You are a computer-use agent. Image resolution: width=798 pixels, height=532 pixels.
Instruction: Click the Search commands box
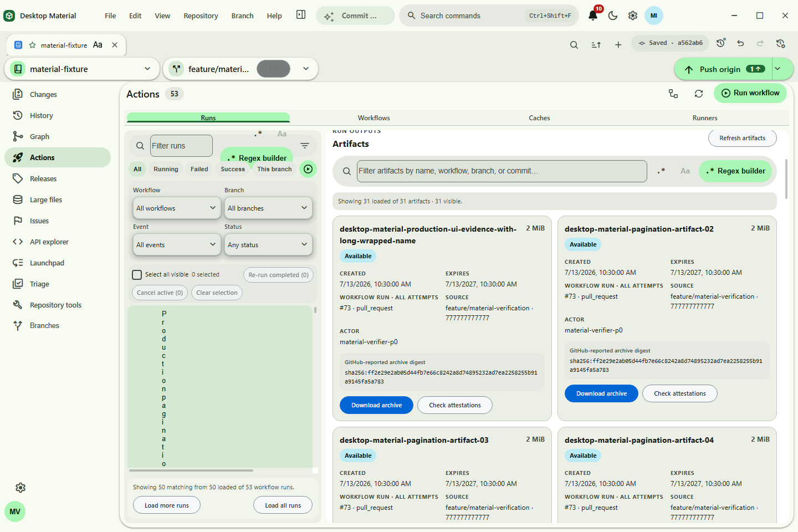(x=489, y=16)
